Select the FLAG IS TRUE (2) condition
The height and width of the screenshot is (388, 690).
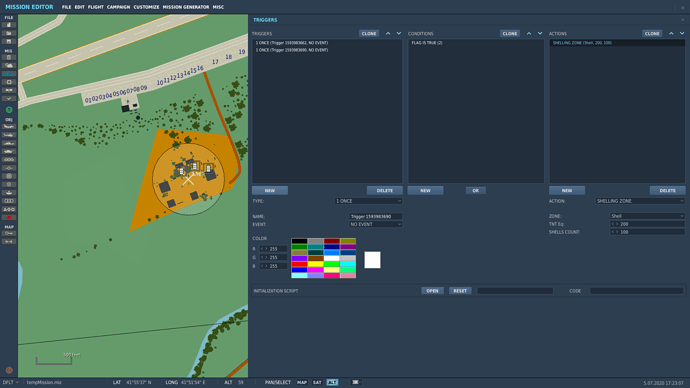coord(476,43)
